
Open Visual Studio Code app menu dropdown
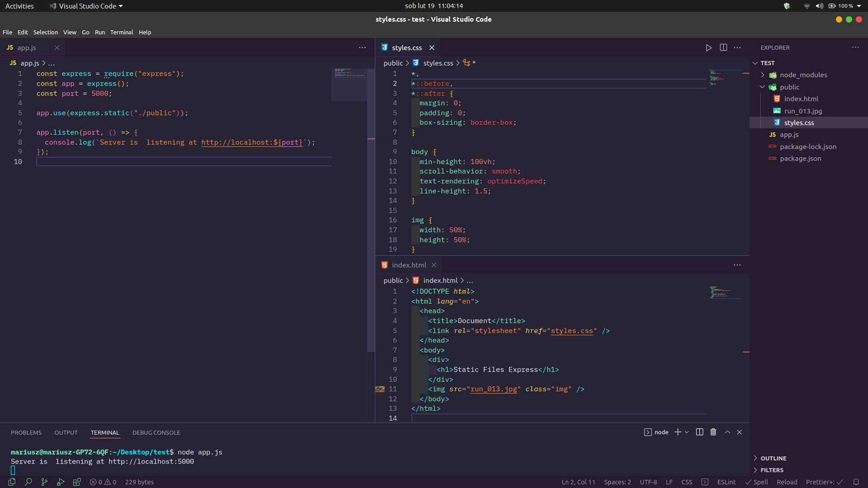tap(86, 6)
